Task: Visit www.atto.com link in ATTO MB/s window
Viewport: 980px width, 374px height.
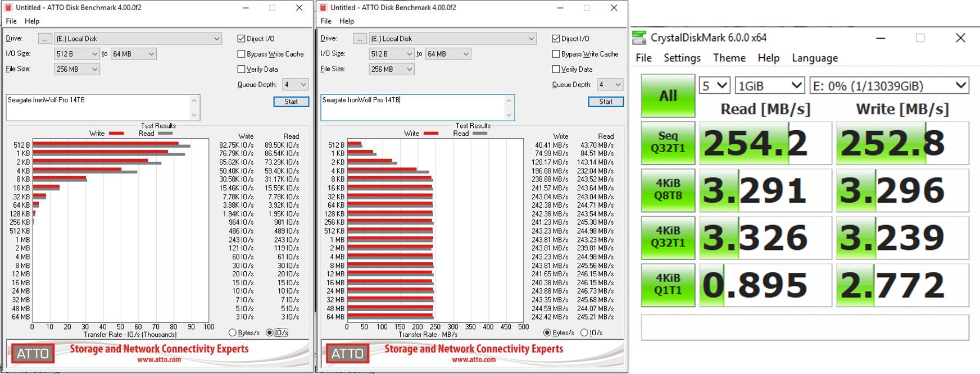Action: tap(474, 359)
